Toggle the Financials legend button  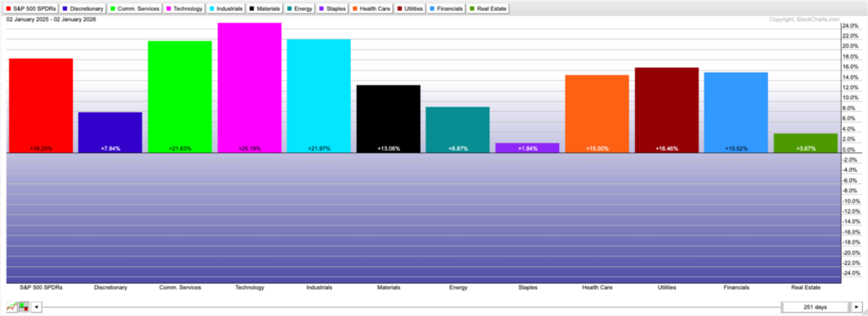(447, 8)
